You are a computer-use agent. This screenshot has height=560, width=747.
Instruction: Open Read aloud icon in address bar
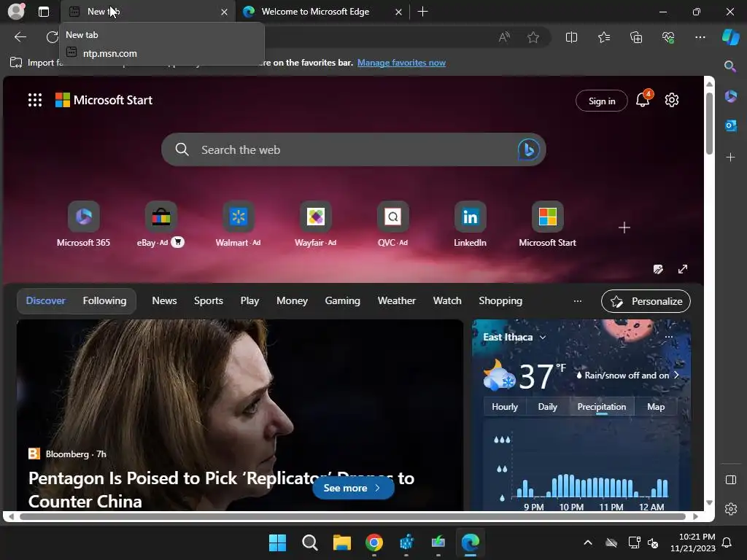coord(504,37)
